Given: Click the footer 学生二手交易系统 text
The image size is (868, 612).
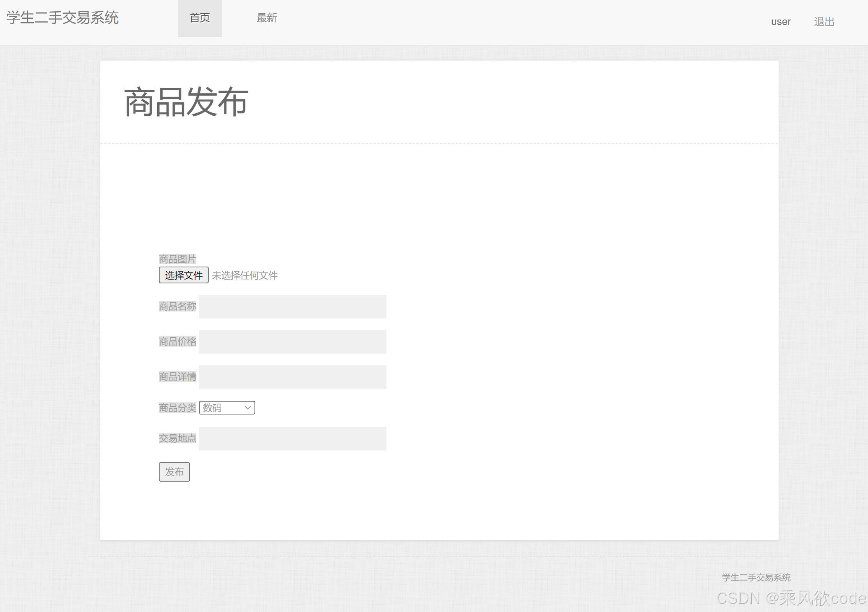Looking at the screenshot, I should [x=756, y=578].
